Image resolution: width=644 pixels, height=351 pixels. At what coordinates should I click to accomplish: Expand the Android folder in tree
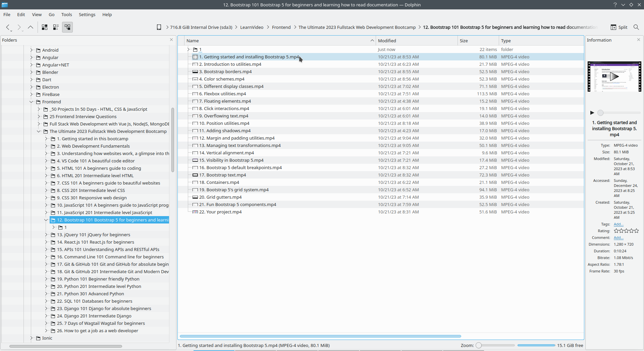coord(32,50)
